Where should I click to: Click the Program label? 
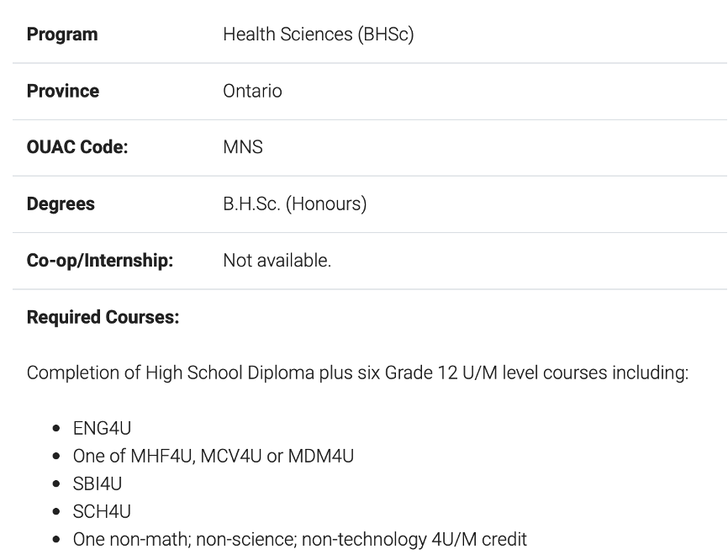[x=62, y=34]
